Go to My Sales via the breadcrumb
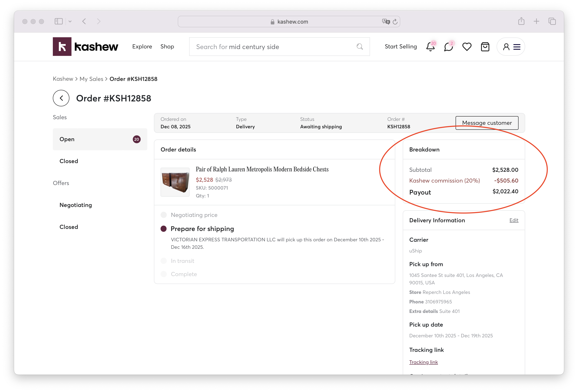 click(x=91, y=79)
